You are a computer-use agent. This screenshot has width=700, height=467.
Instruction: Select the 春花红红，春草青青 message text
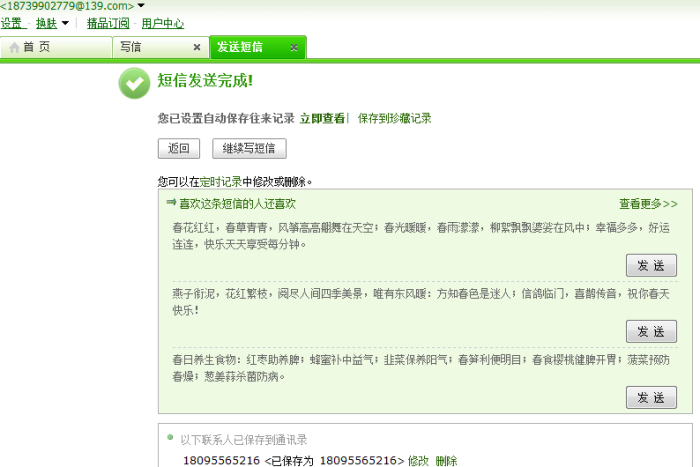pos(421,236)
